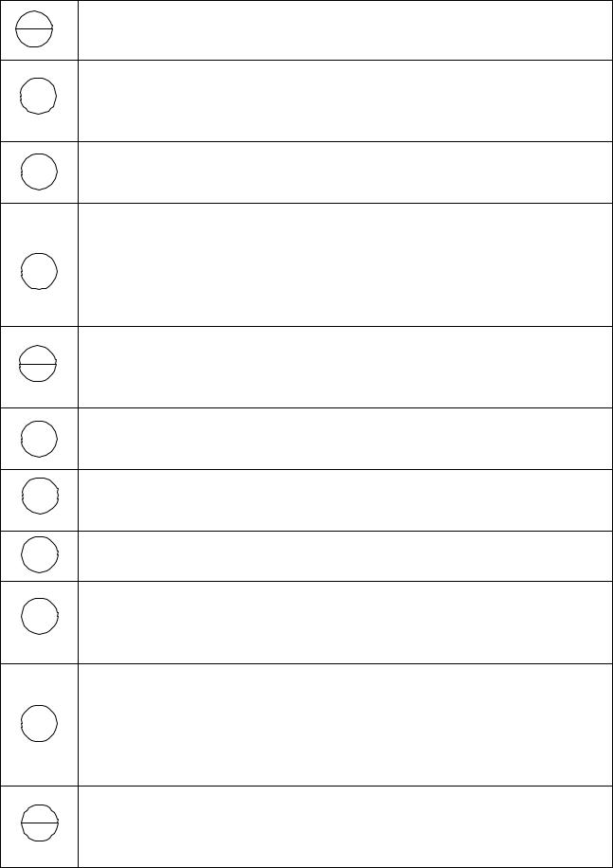Click the blank cell in the eighth row

[345, 556]
